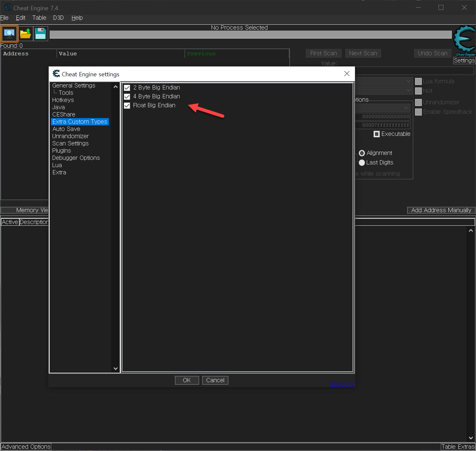Click the Description column header

(x=34, y=222)
